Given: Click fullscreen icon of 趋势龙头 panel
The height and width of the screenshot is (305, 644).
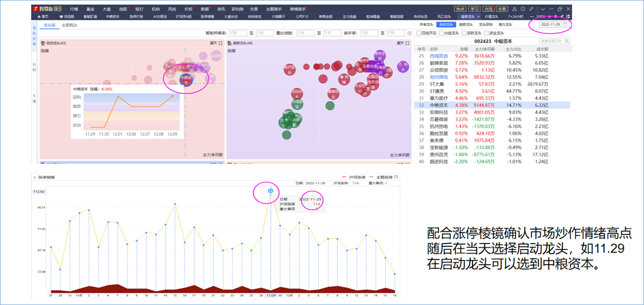Looking at the screenshot, I should (407, 43).
